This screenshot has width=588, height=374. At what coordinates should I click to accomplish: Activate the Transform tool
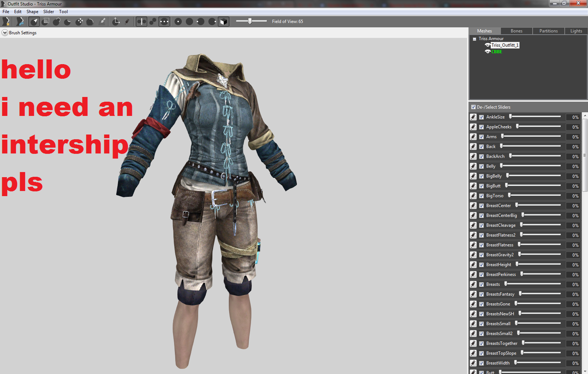(116, 21)
